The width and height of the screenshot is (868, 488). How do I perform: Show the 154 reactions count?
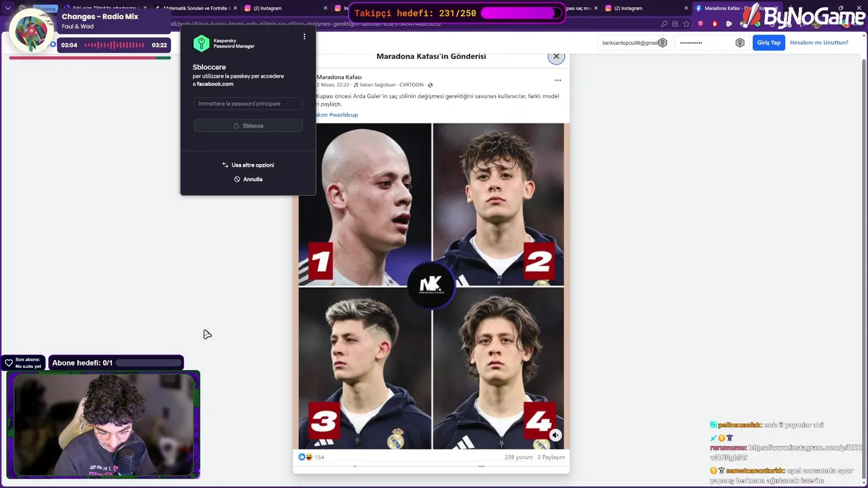[x=319, y=457]
